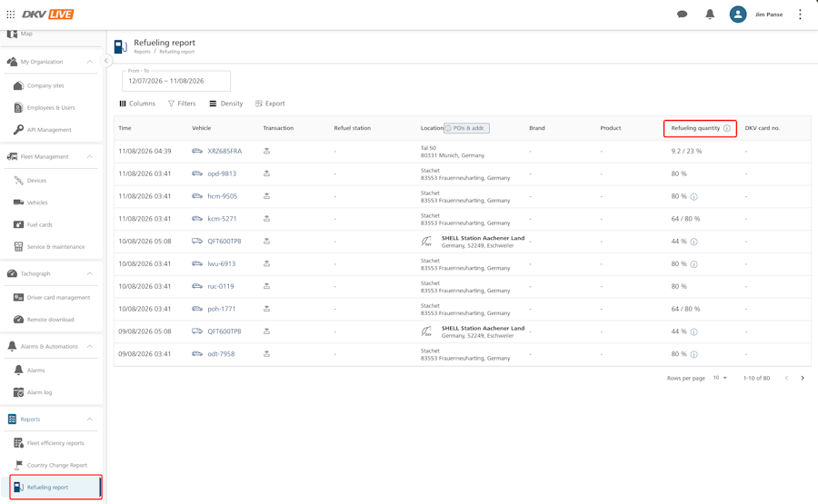Open the app launcher grid icon
Viewport: 818px width, 504px height.
tap(10, 14)
